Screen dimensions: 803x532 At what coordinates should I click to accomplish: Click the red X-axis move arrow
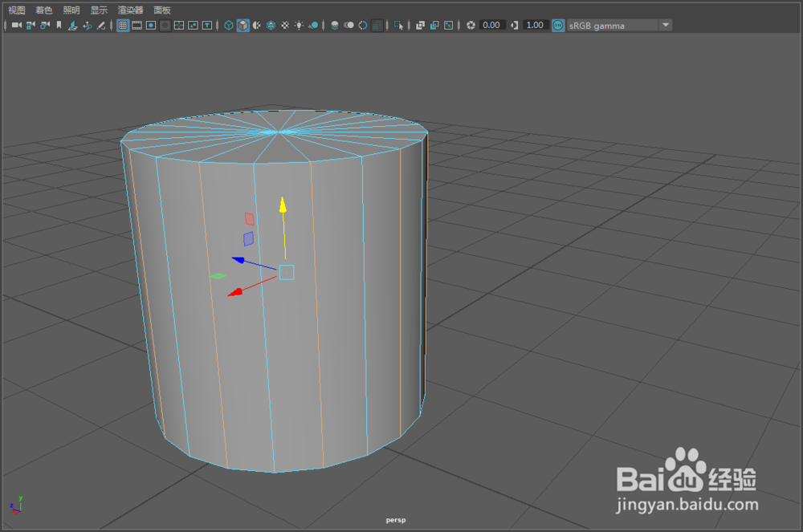[x=235, y=293]
